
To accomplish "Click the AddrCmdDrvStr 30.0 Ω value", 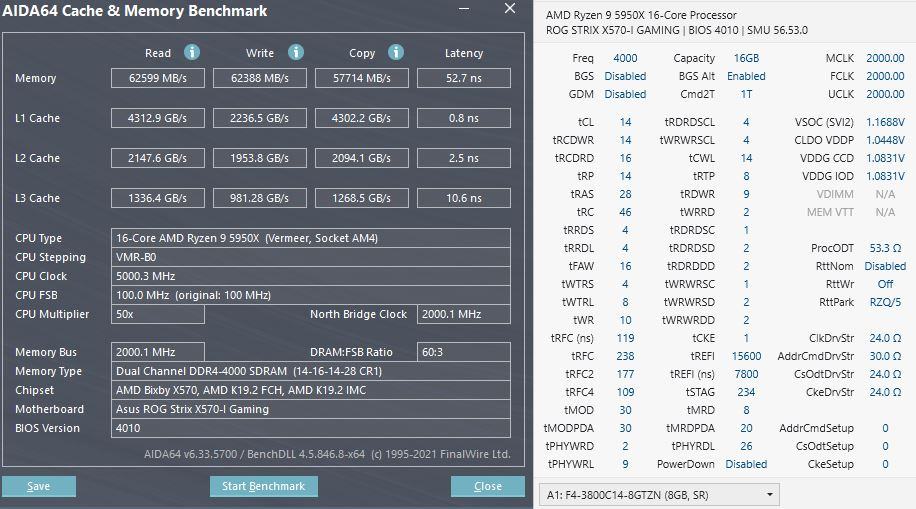I will pyautogui.click(x=885, y=356).
